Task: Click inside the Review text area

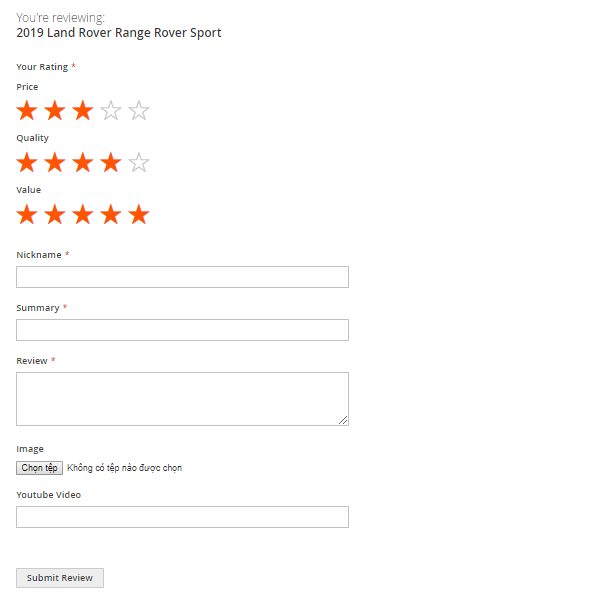Action: coord(182,398)
